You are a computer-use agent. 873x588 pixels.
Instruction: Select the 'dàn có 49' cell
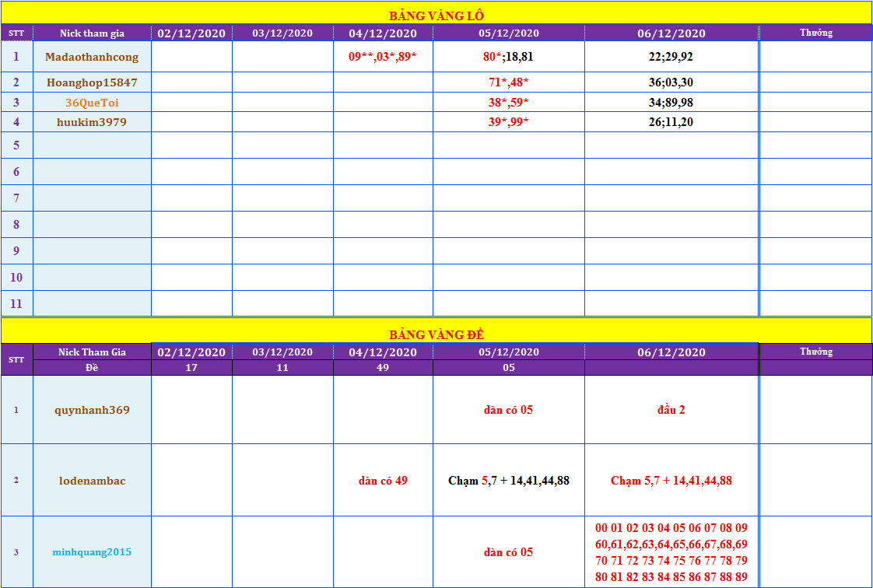point(383,481)
